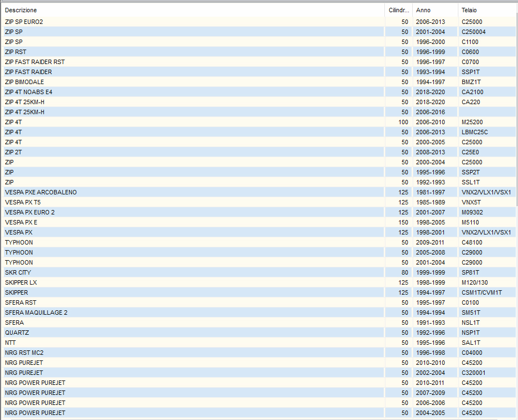
Task: Click the 80 displacement cell
Action: [399, 272]
